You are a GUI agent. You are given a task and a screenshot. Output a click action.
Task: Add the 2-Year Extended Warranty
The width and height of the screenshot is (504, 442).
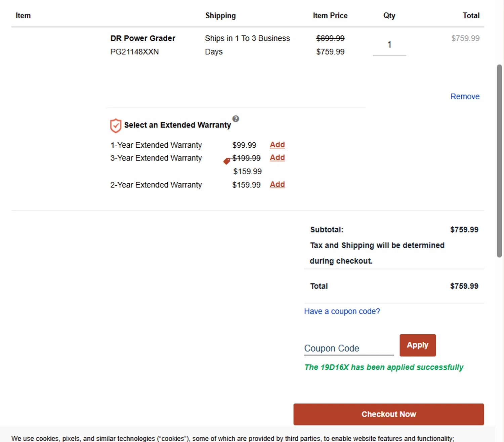click(277, 184)
